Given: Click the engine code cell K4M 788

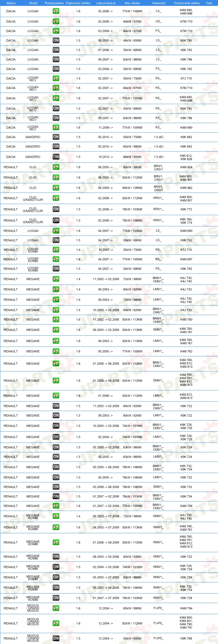Looking at the screenshot, I should click(186, 506).
